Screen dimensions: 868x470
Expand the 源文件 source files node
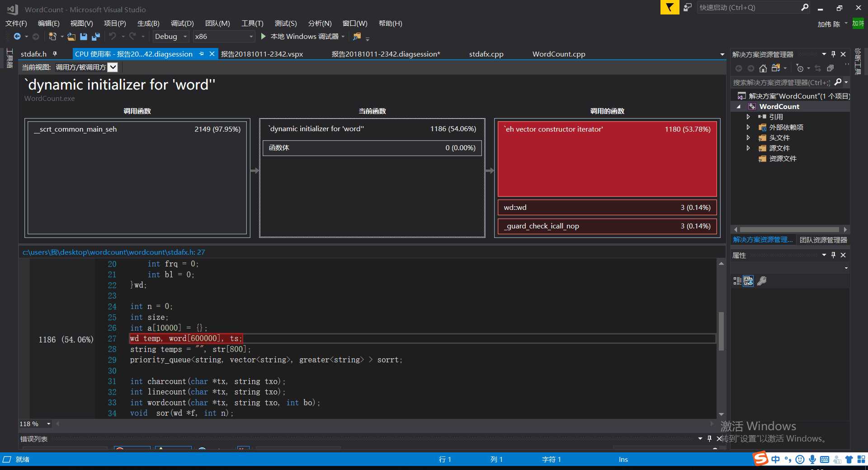coord(748,148)
